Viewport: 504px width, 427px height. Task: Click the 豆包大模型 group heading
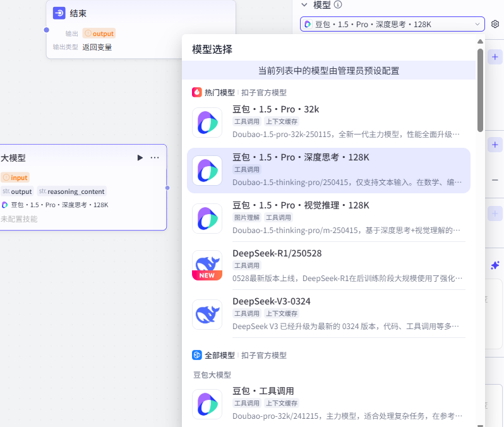click(x=212, y=375)
